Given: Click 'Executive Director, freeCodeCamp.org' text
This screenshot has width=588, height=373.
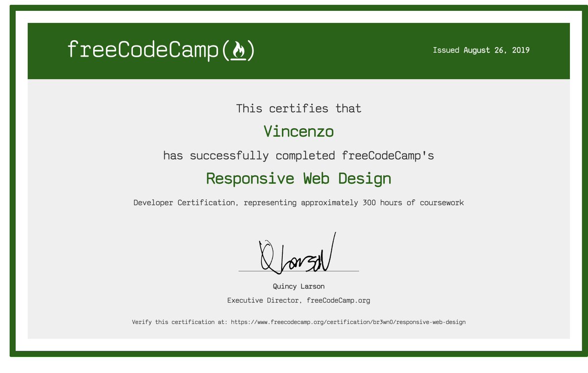Looking at the screenshot, I should [x=298, y=300].
